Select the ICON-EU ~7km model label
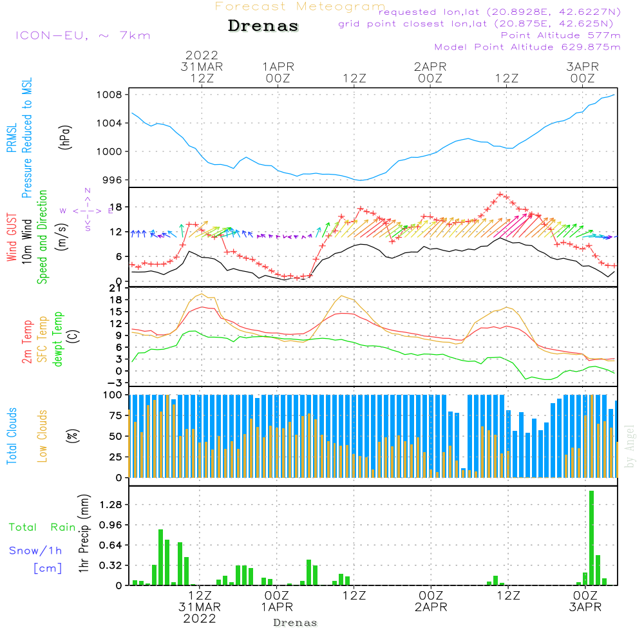 click(x=82, y=35)
